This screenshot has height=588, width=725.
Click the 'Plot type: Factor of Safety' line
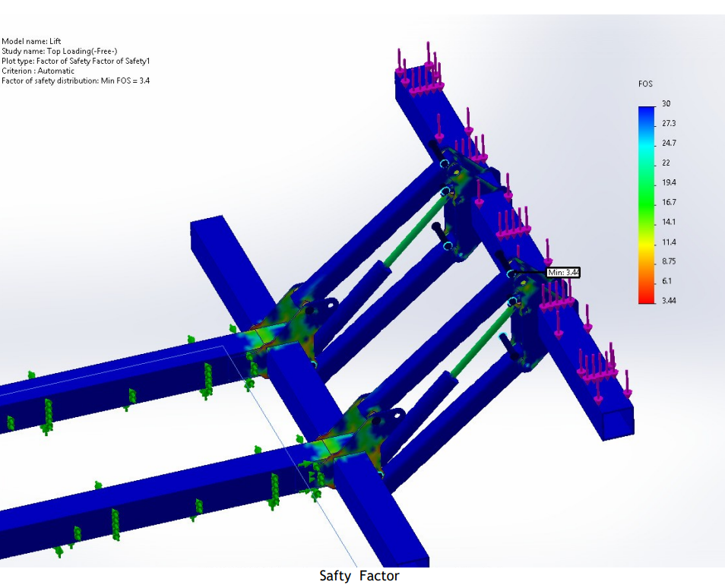pos(76,61)
